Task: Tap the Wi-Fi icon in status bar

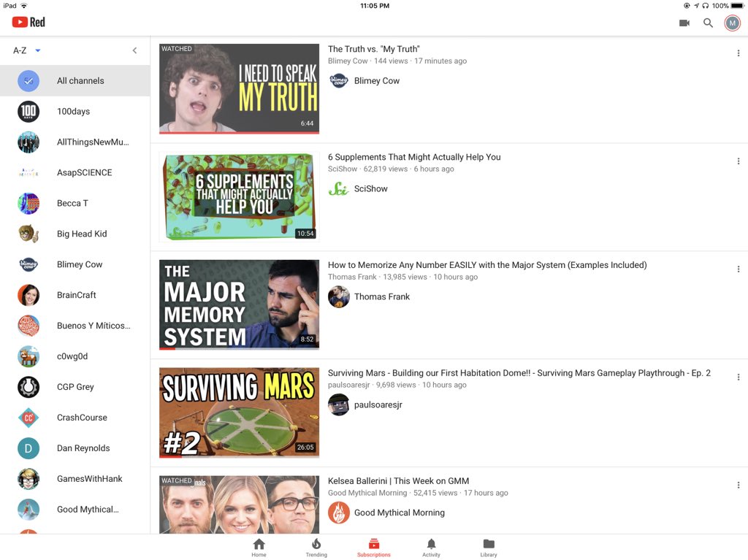Action: 24,6
